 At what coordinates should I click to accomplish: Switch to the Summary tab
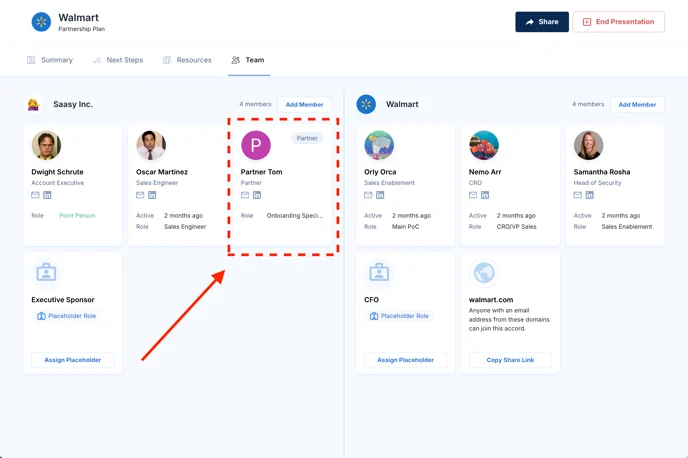[x=50, y=60]
